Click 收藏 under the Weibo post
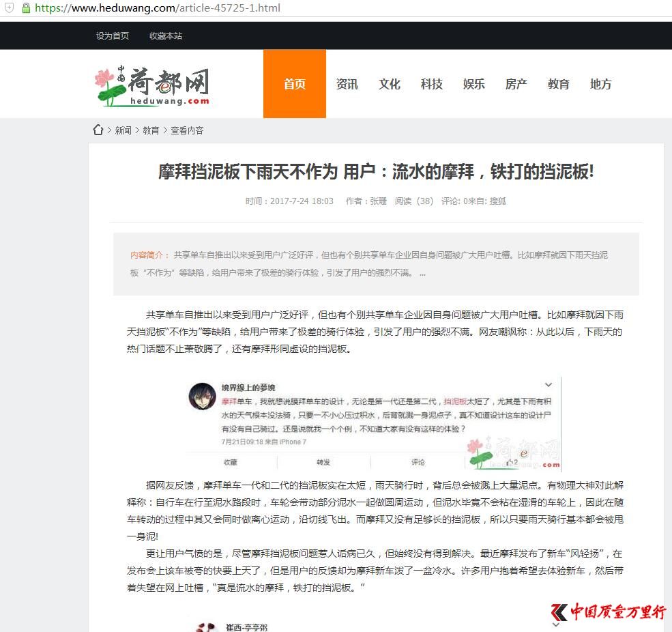The image size is (672, 632). [x=231, y=462]
